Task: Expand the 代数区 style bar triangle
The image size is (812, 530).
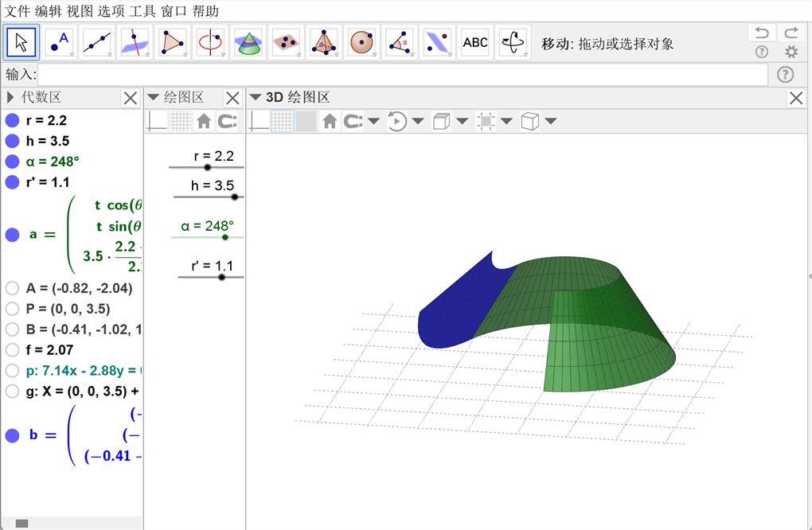Action: pos(10,98)
